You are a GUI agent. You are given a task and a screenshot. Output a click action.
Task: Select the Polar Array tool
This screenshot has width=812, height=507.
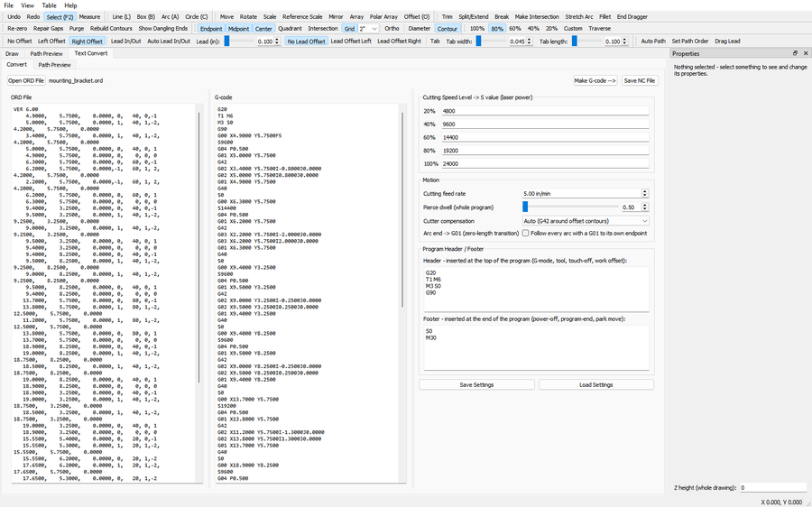pyautogui.click(x=383, y=16)
